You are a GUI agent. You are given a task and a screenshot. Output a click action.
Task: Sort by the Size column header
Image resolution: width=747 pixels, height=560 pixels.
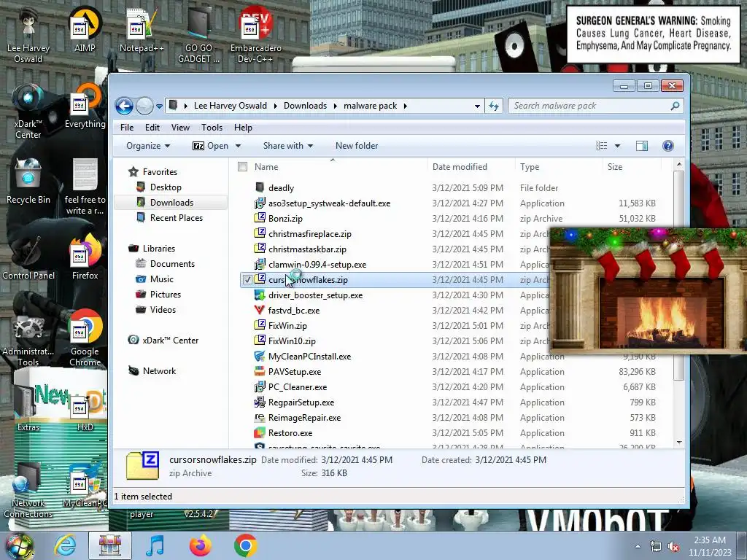coord(631,167)
